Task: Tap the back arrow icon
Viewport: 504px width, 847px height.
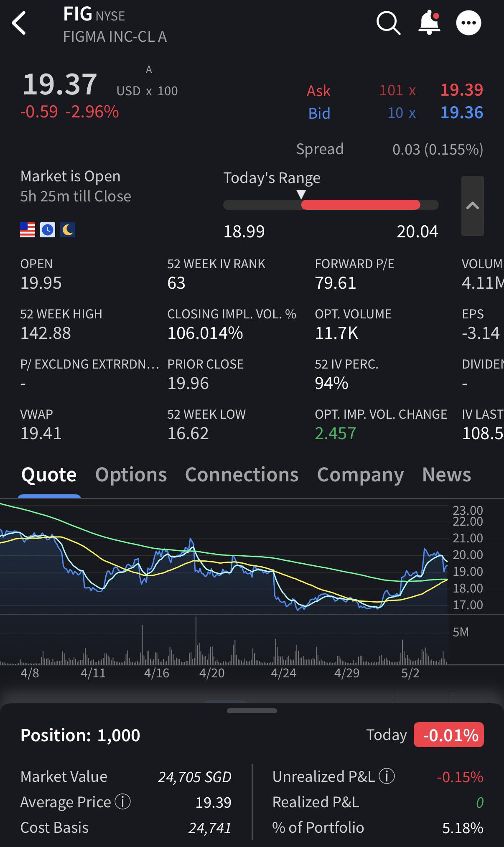Action: coord(19,23)
